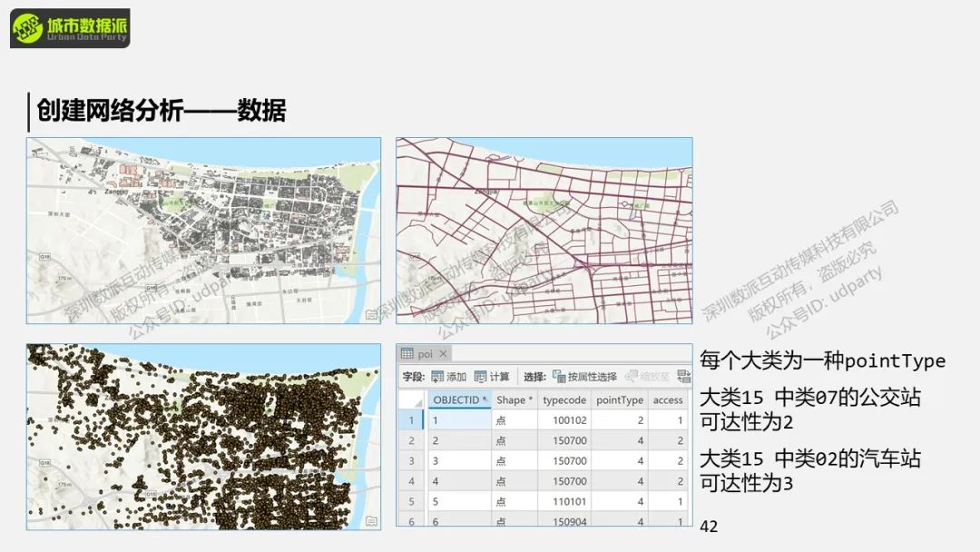Screen dimensions: 980x552
Task: Click switch selection icon at toolbar end
Action: coord(684,377)
